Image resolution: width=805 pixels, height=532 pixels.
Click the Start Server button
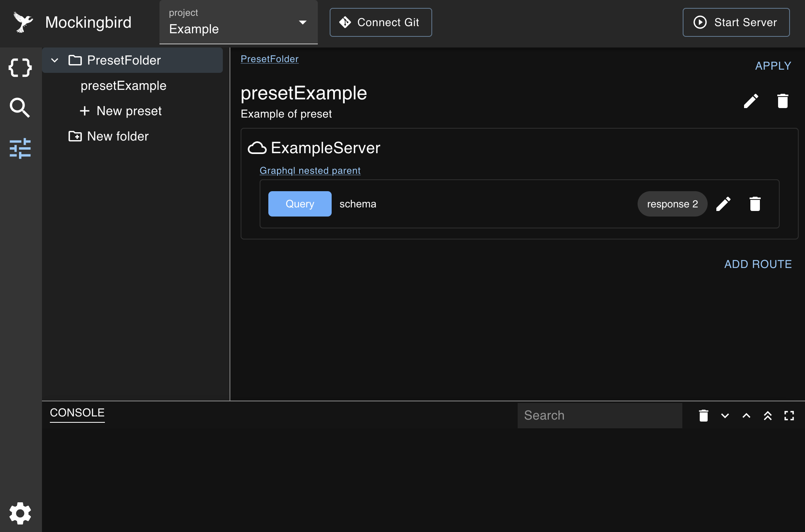click(735, 22)
